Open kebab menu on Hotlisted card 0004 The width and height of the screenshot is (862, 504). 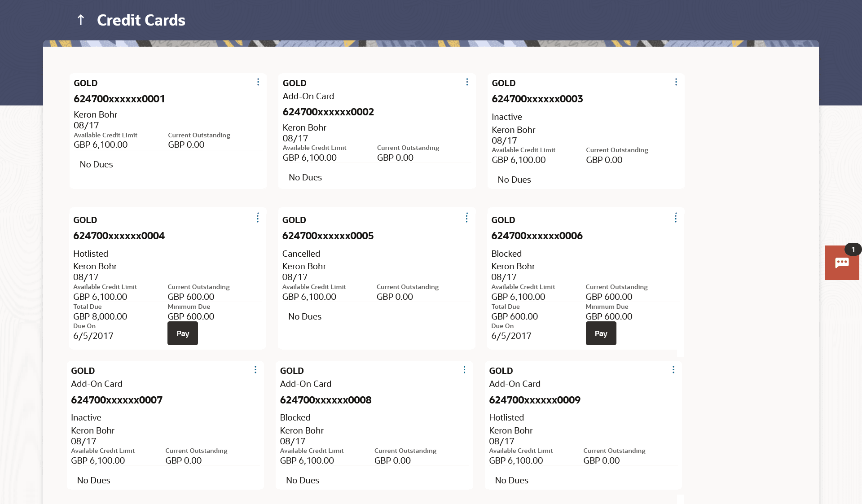(x=258, y=218)
